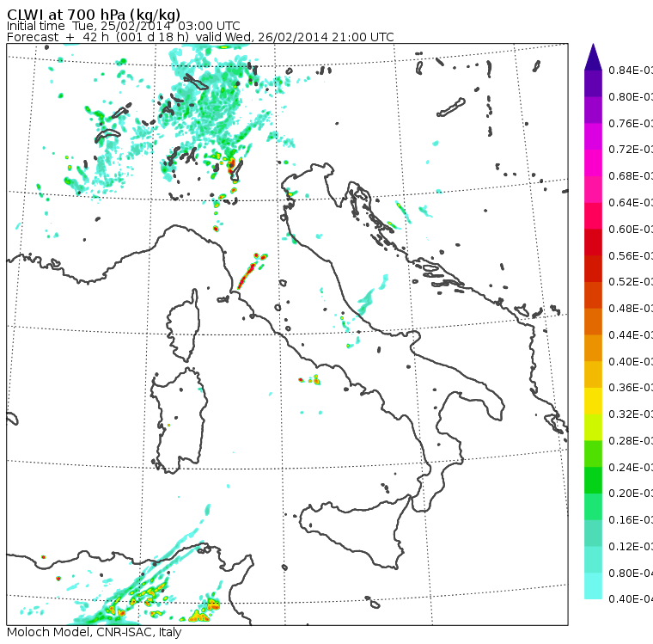Viewport: 653px width, 644px height.
Task: Select the "Initial time Tue, 25/02/2014 03:00 UTC" line
Action: (123, 27)
